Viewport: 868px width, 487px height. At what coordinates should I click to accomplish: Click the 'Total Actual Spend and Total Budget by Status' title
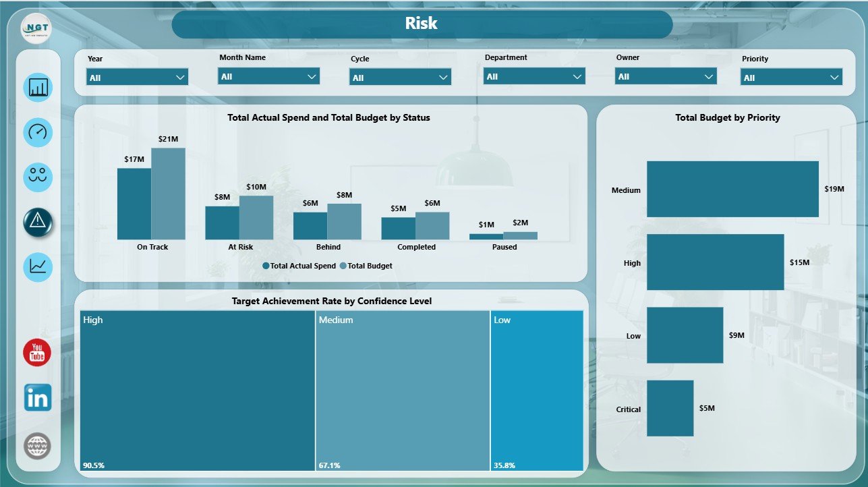pos(329,117)
